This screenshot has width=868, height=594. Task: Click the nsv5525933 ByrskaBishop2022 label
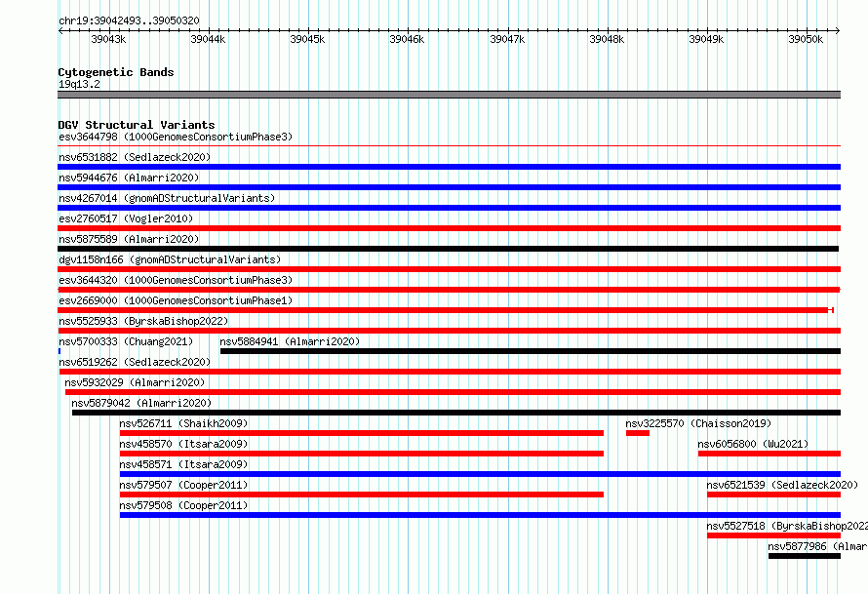pos(143,321)
